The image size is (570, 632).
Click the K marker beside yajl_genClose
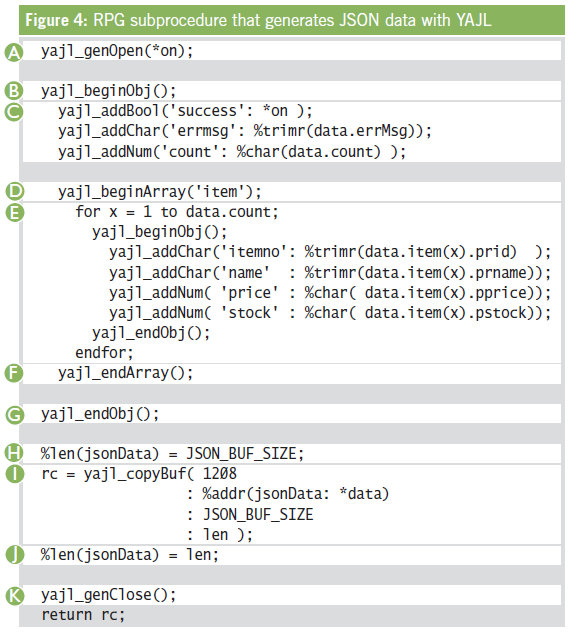click(x=15, y=596)
